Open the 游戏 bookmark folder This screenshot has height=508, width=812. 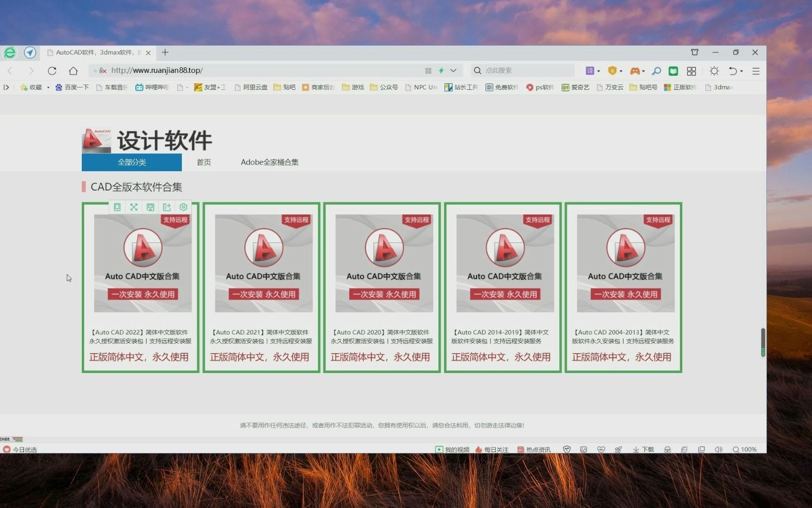353,87
